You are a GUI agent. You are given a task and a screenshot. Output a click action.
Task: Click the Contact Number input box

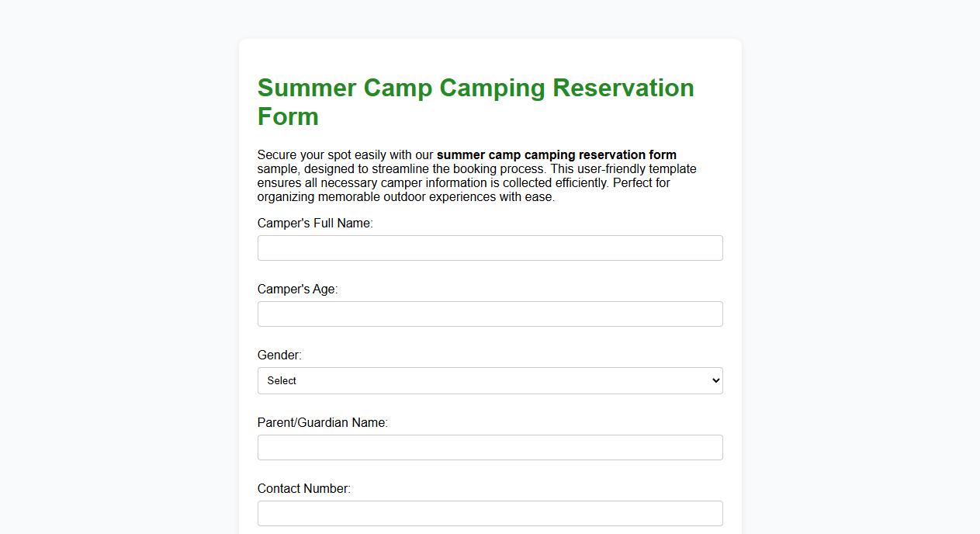click(490, 513)
